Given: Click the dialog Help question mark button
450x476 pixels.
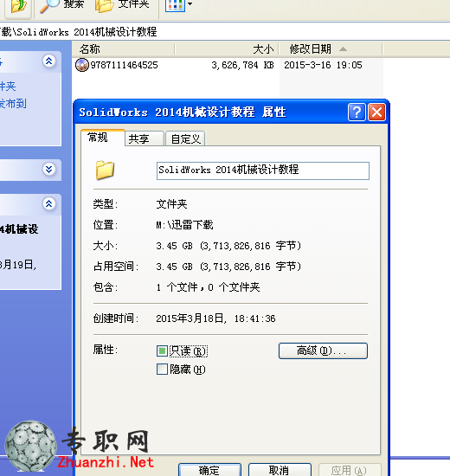Looking at the screenshot, I should [357, 112].
